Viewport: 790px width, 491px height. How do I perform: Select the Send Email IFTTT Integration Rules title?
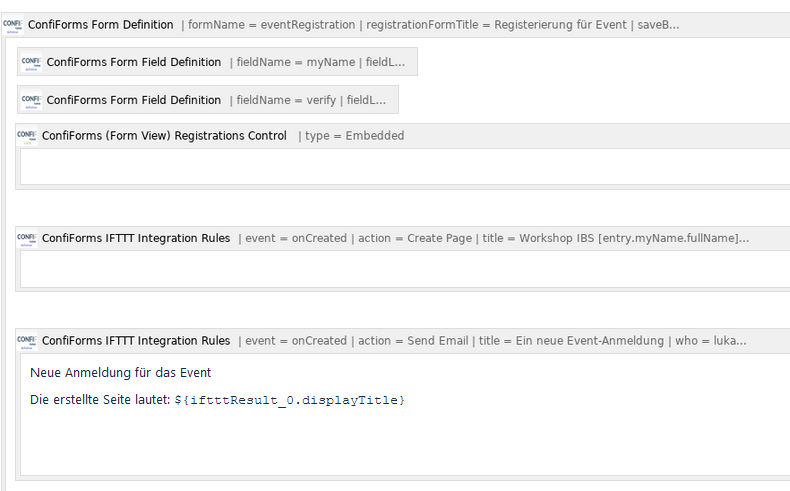click(136, 341)
